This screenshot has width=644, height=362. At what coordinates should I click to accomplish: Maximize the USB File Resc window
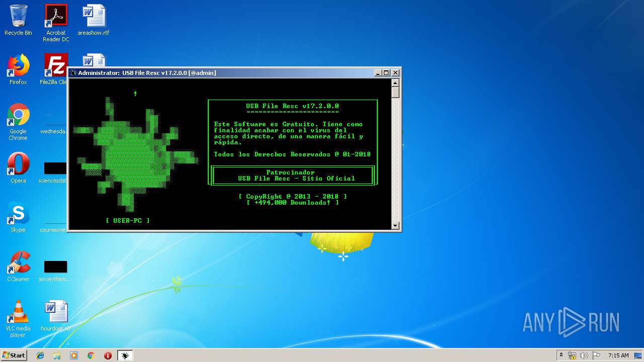point(386,73)
